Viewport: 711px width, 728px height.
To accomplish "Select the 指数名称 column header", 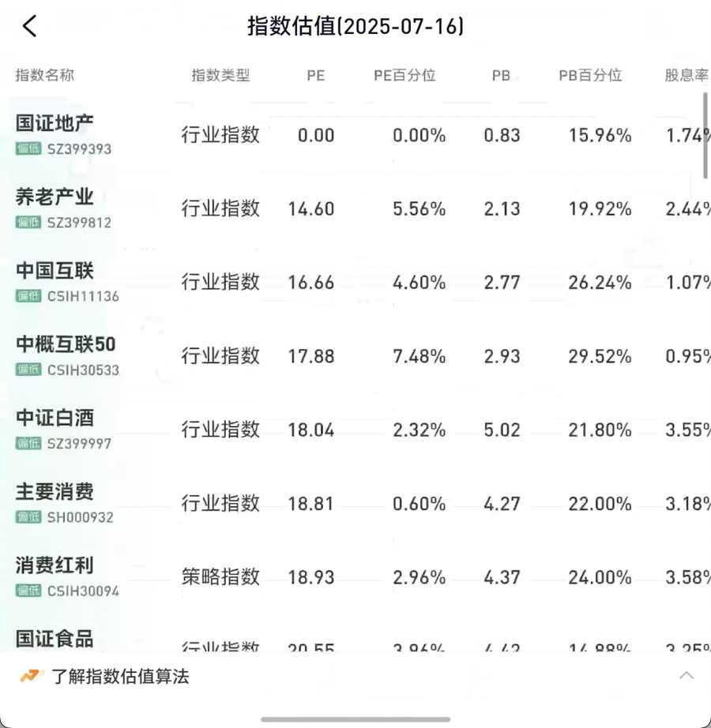I will click(45, 75).
